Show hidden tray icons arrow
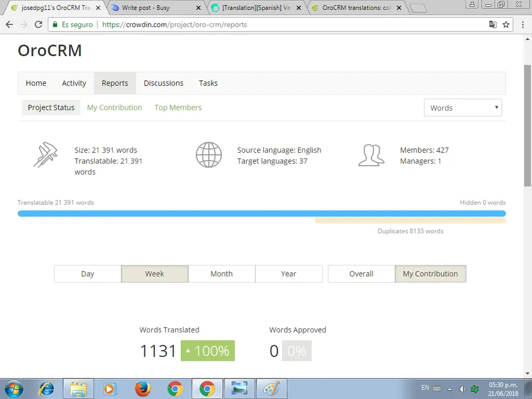This screenshot has width=532, height=399. pos(449,389)
